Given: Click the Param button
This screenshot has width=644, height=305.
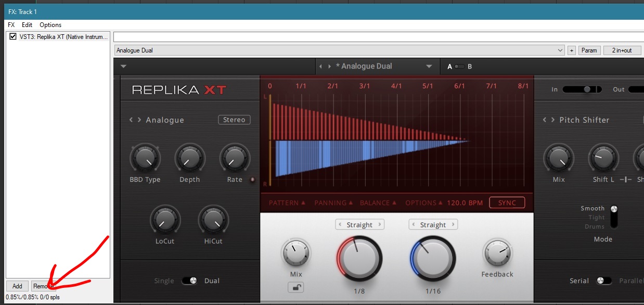Looking at the screenshot, I should (x=589, y=50).
